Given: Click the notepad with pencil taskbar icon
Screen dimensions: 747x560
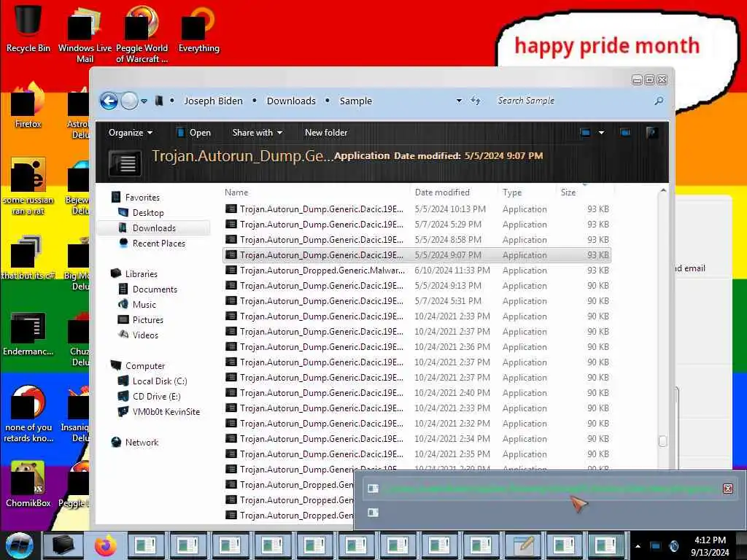Looking at the screenshot, I should click(522, 545).
